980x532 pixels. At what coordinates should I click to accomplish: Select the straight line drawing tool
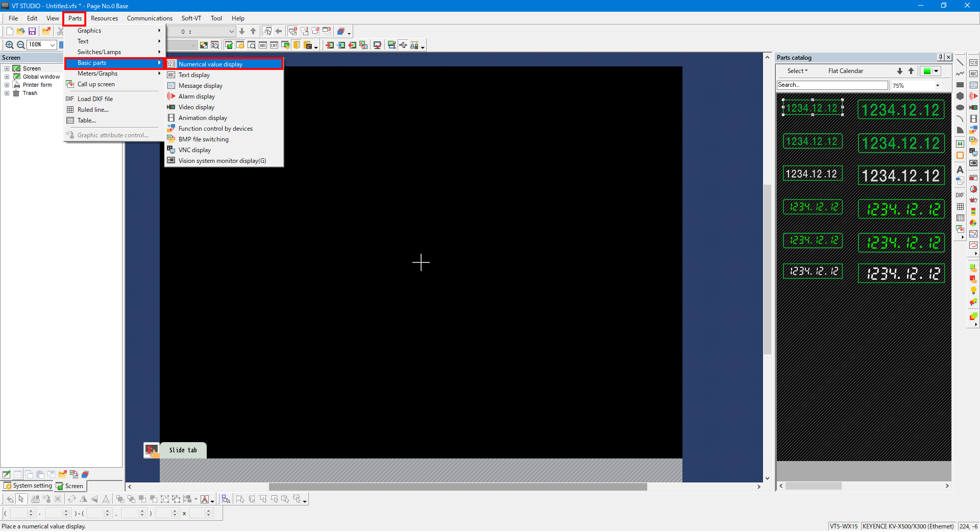click(x=960, y=62)
